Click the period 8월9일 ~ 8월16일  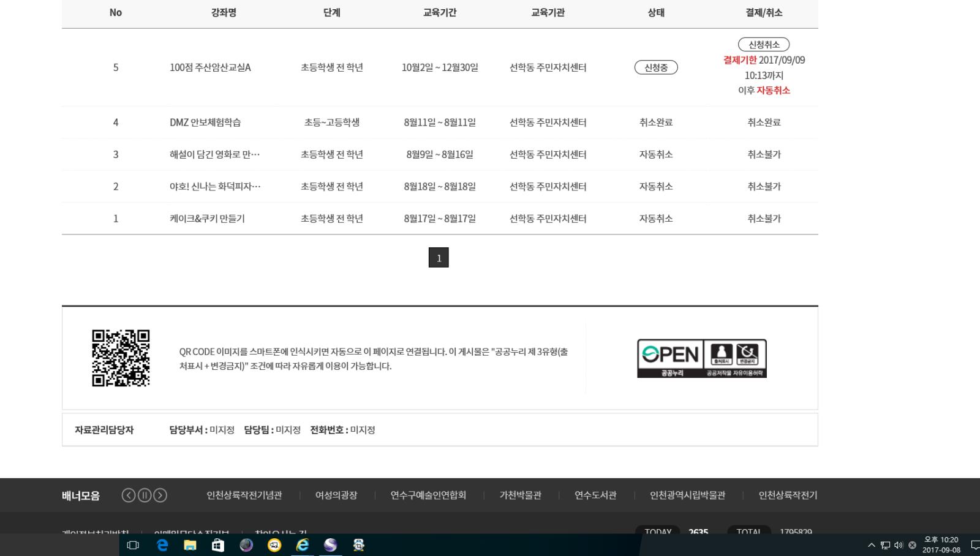[x=440, y=154]
